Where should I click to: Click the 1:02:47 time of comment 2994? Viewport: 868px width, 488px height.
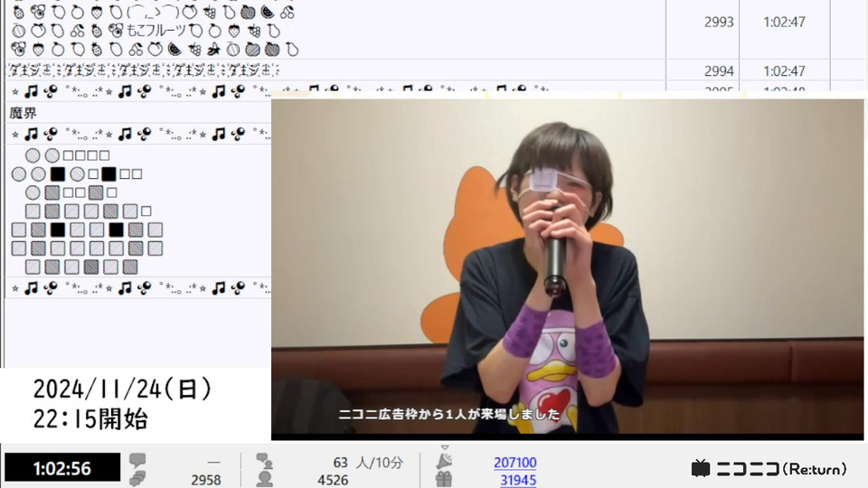pyautogui.click(x=784, y=70)
